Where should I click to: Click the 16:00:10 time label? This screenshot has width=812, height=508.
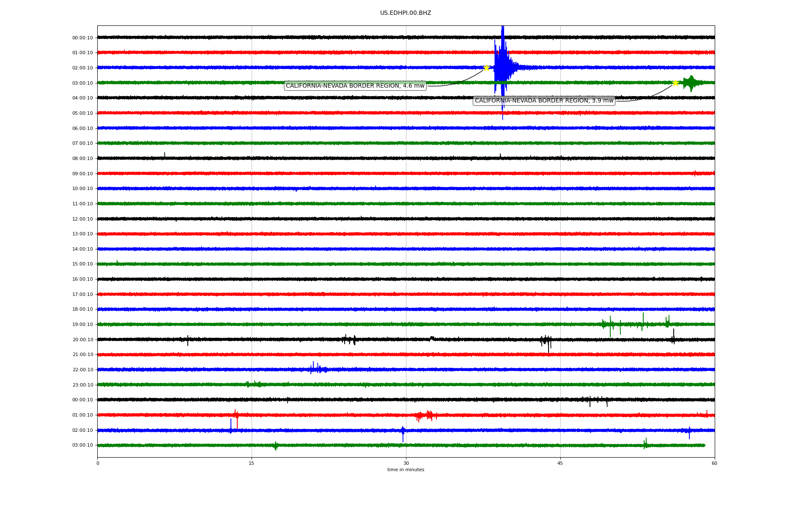[82, 279]
